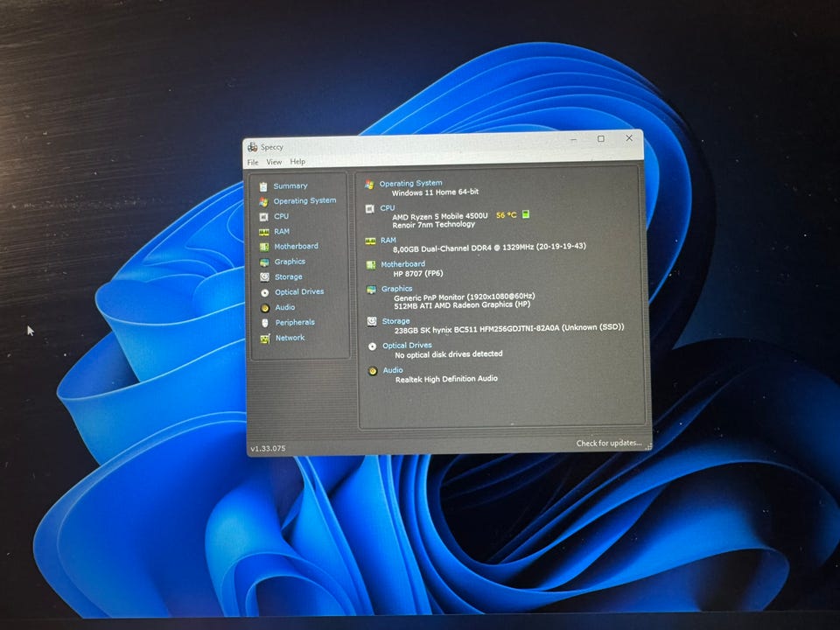The height and width of the screenshot is (630, 840).
Task: Click the Storage heading link in summary
Action: (x=395, y=321)
